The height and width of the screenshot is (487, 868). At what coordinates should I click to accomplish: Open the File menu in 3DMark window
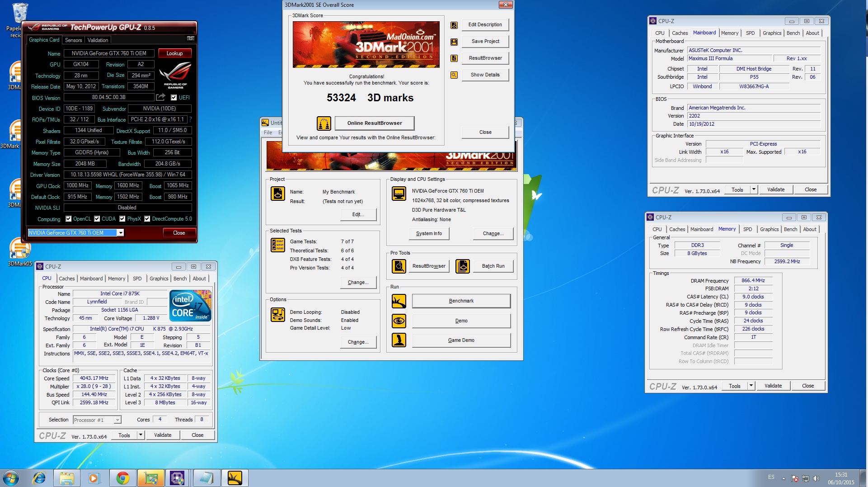268,132
